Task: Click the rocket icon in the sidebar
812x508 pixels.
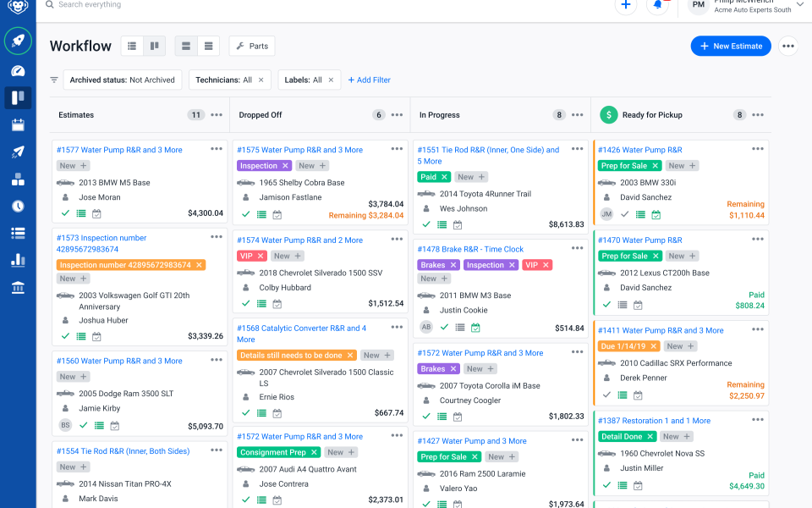Action: [18, 41]
